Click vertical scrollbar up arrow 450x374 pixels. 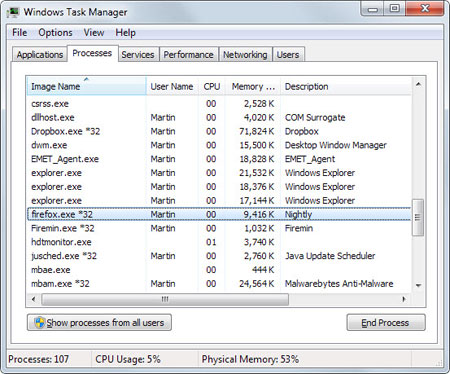pos(418,84)
